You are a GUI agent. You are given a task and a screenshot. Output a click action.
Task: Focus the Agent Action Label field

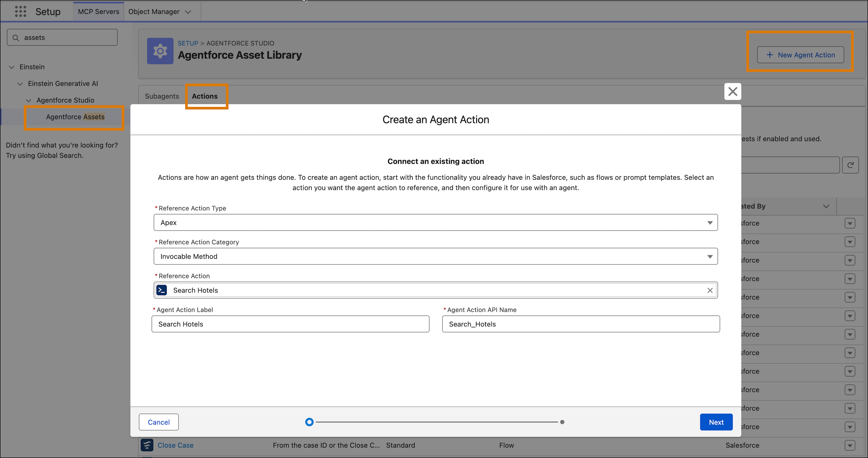[x=290, y=324]
